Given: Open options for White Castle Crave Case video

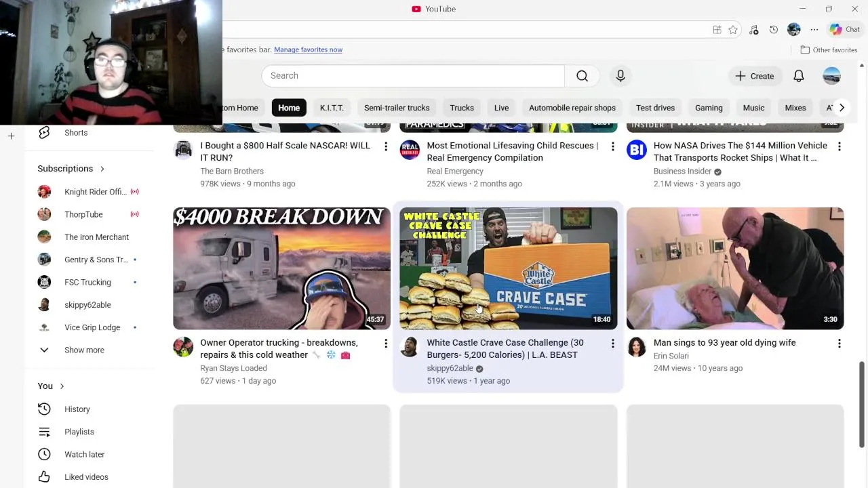Looking at the screenshot, I should pyautogui.click(x=612, y=344).
